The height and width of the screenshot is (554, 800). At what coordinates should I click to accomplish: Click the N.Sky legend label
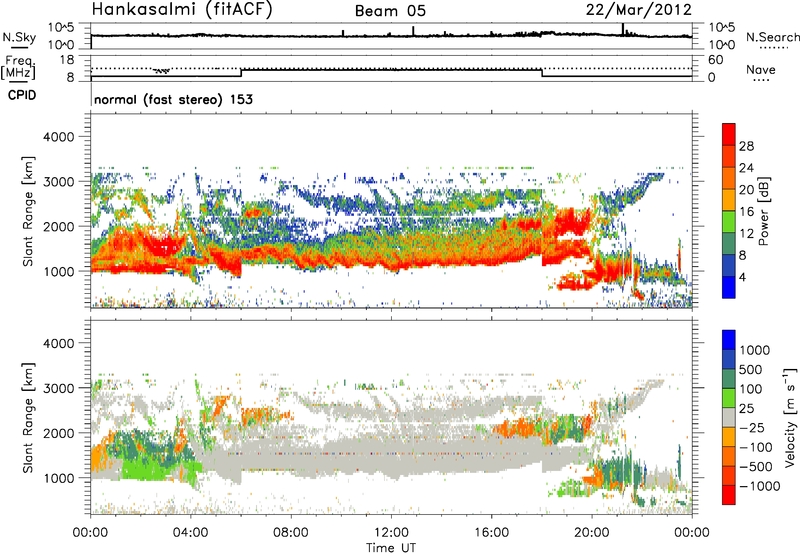pos(19,37)
